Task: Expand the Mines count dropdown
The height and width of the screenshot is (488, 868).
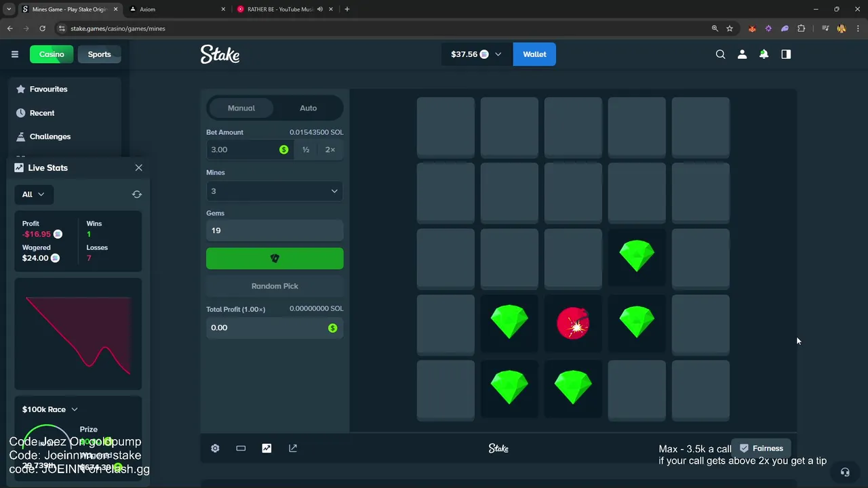Action: (x=275, y=191)
